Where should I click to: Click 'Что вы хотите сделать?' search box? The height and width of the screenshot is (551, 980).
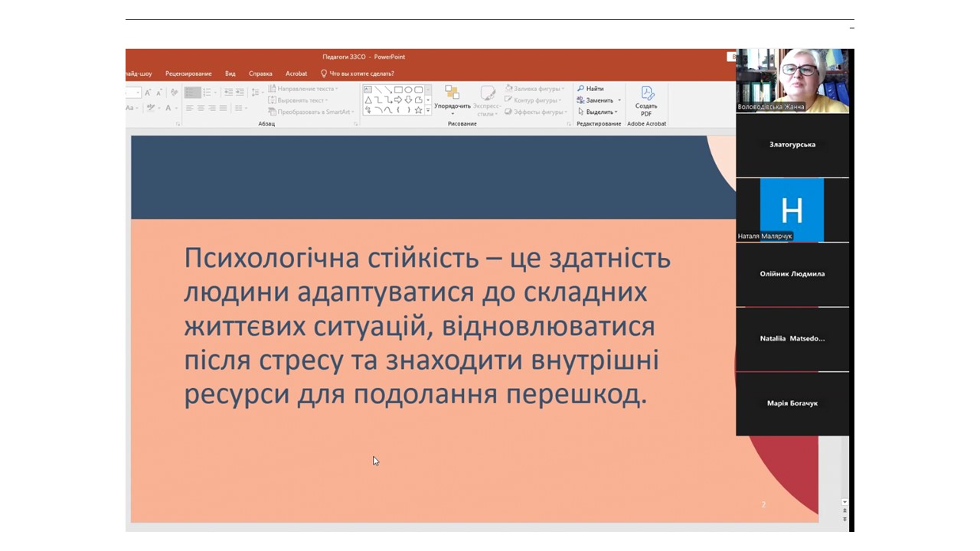(x=357, y=73)
